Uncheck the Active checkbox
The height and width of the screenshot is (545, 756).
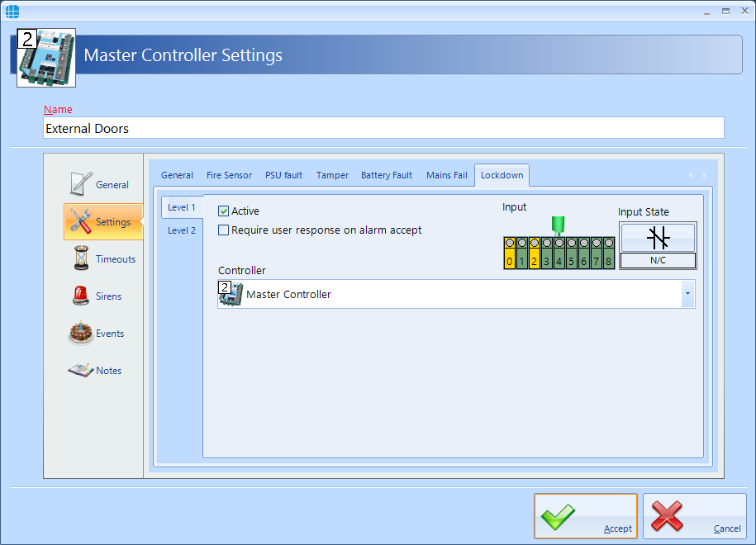pyautogui.click(x=223, y=211)
